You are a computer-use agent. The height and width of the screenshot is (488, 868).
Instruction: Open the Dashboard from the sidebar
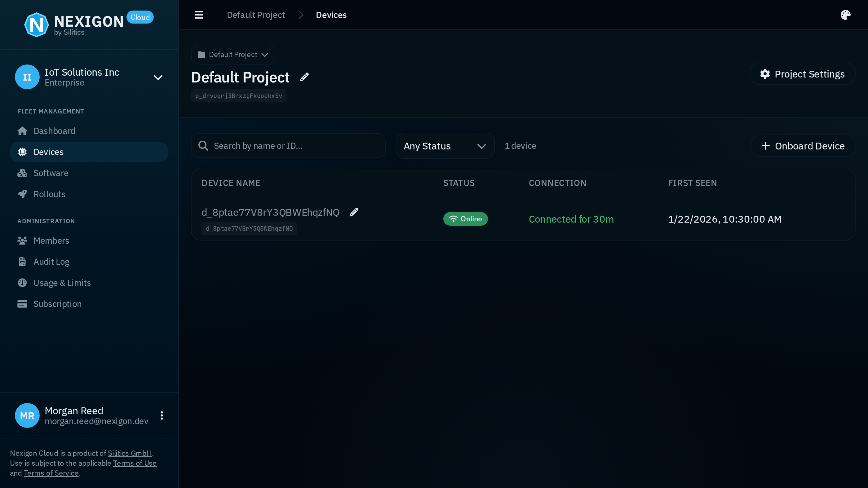pyautogui.click(x=54, y=131)
